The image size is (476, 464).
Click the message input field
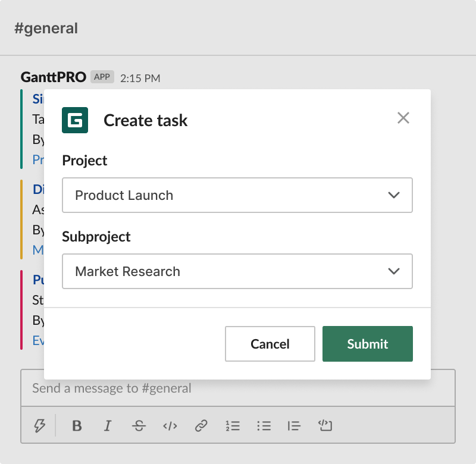click(237, 388)
